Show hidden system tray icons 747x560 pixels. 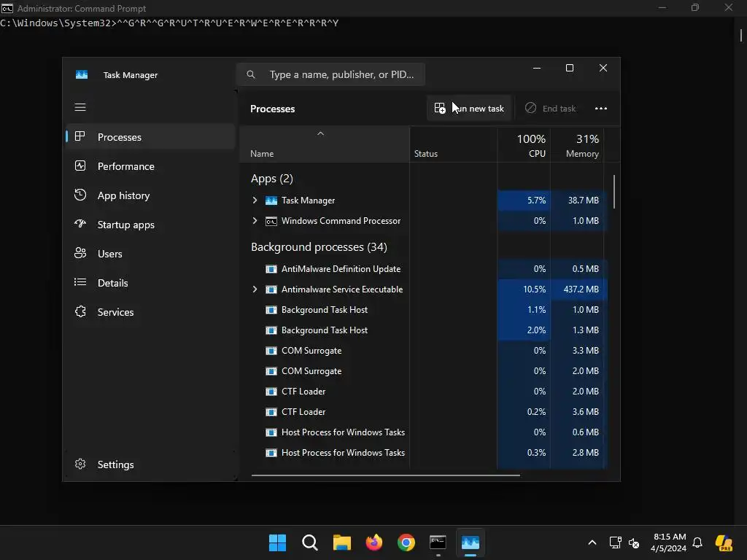[592, 542]
